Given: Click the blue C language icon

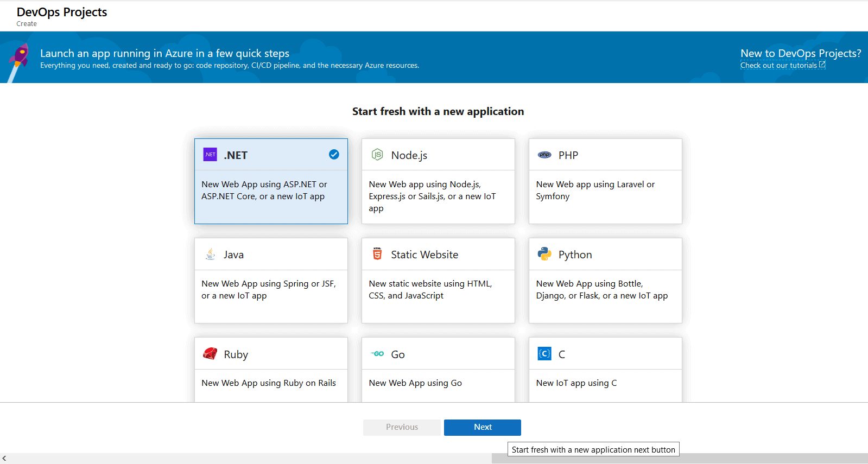Looking at the screenshot, I should (x=544, y=354).
